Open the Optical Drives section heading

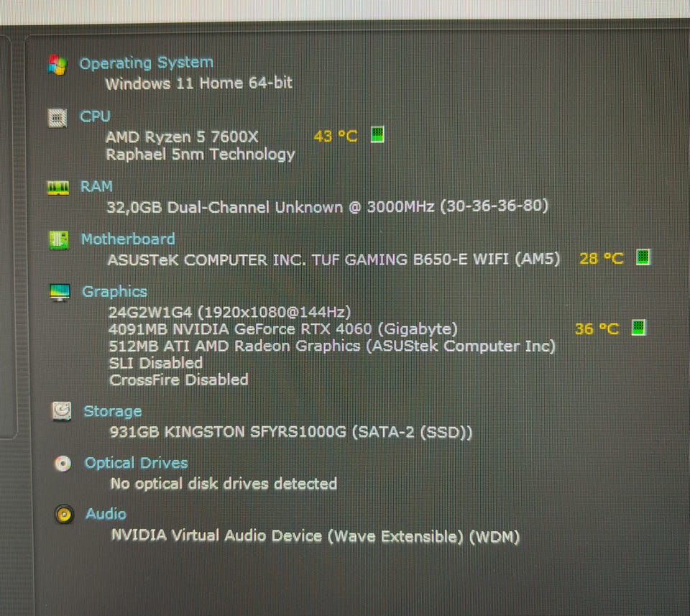(137, 463)
